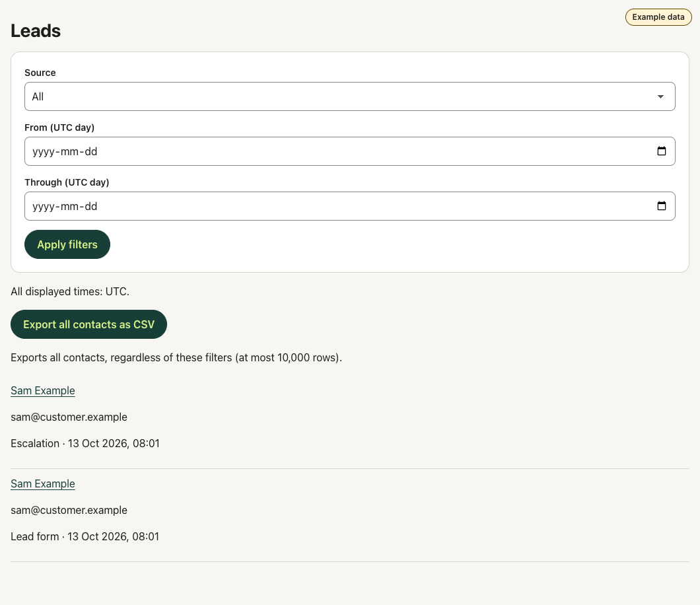This screenshot has width=700, height=605.
Task: Open Sam Example link in Lead form entry
Action: 43,484
